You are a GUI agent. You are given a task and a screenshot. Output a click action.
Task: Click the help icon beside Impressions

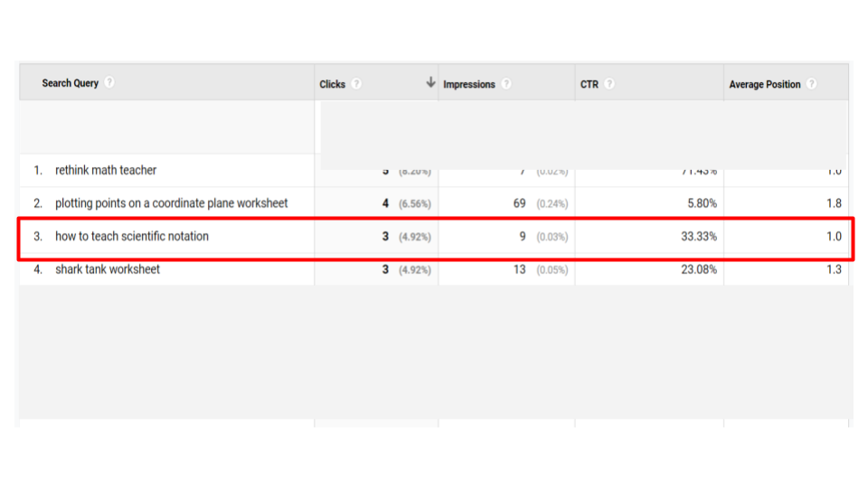[x=506, y=84]
